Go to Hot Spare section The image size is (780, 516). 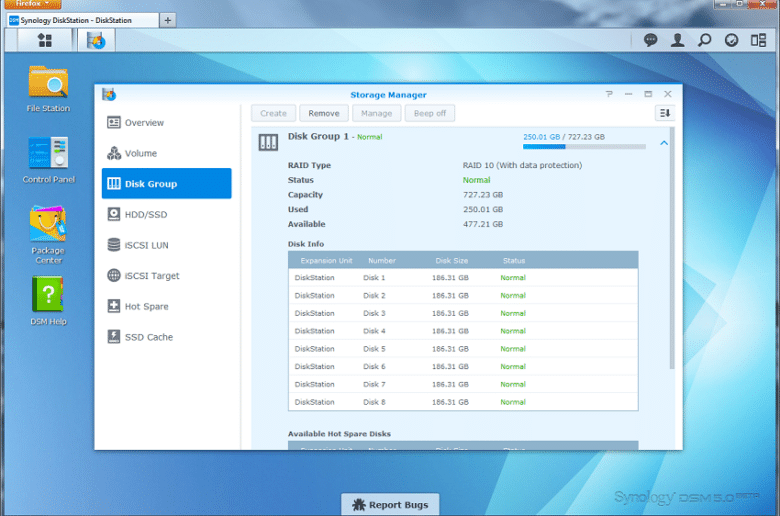167,307
